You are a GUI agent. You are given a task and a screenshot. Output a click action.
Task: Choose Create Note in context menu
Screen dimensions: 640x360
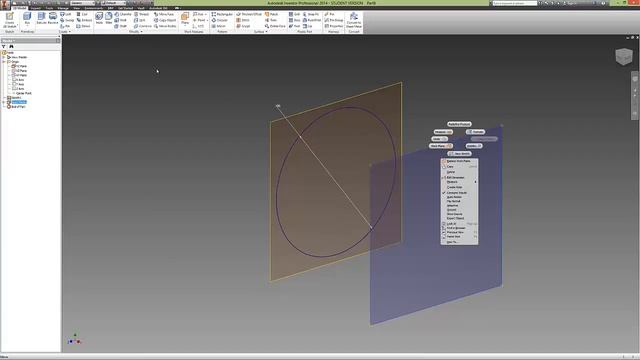point(459,187)
